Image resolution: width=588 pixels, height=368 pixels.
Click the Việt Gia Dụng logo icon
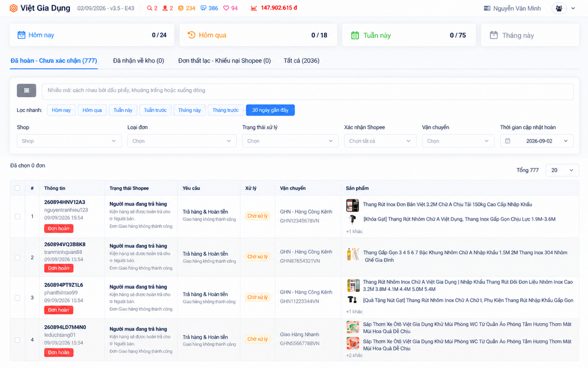(x=14, y=8)
